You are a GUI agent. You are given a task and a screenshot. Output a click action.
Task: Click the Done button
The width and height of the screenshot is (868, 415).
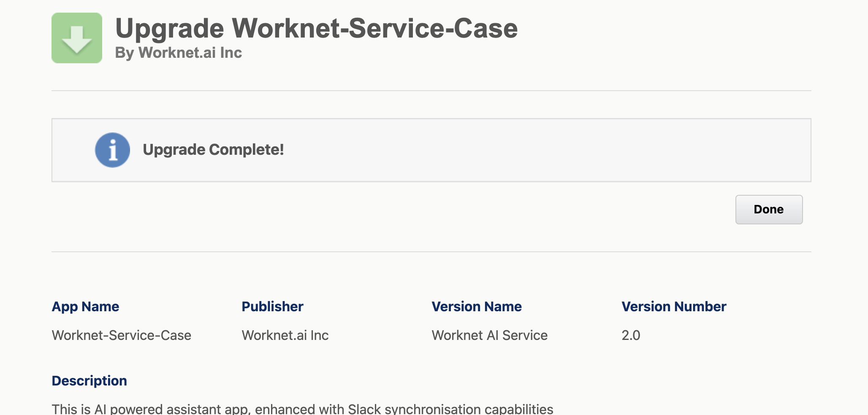pyautogui.click(x=769, y=209)
